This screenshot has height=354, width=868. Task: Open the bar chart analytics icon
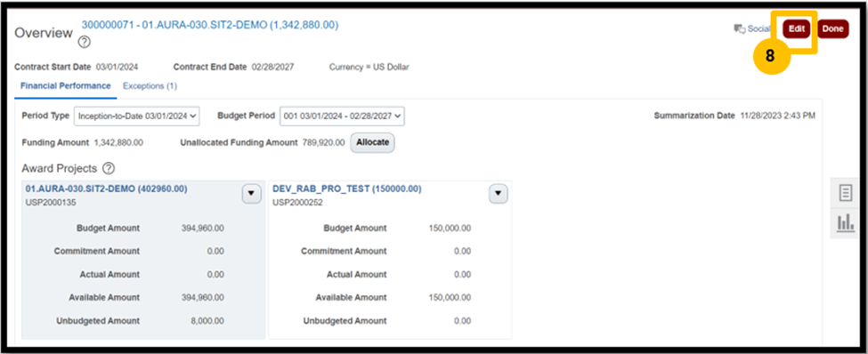(x=846, y=223)
